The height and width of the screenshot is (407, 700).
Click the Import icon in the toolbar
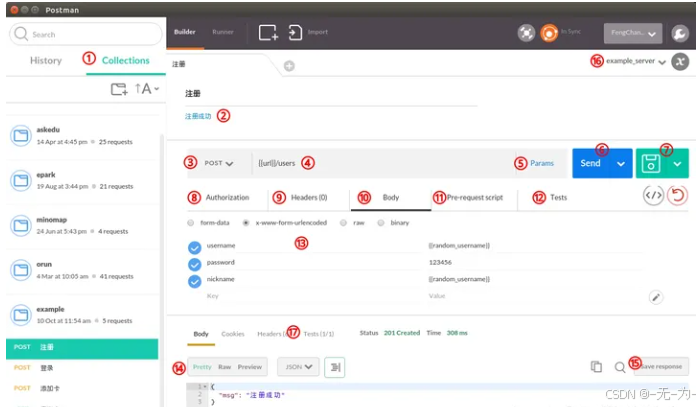pyautogui.click(x=295, y=33)
